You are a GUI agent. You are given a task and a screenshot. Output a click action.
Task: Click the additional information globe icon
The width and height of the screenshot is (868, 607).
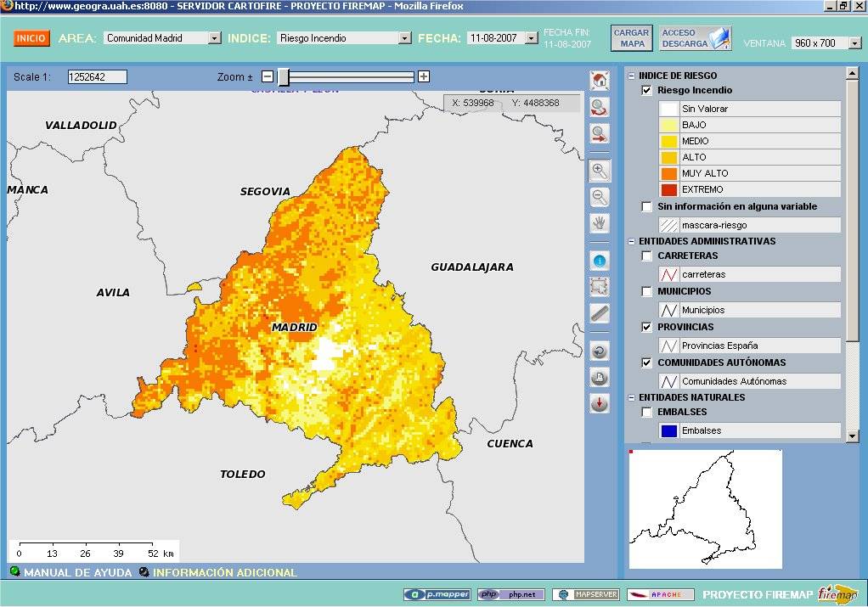(x=144, y=571)
